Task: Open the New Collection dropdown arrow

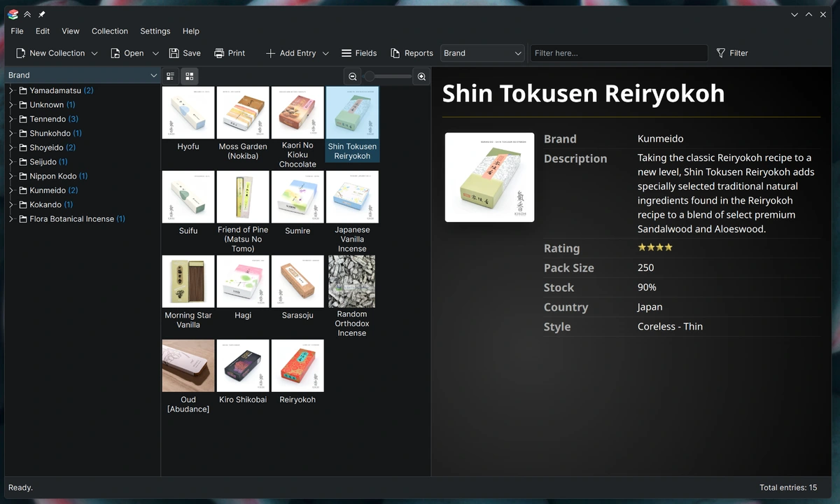Action: 94,53
